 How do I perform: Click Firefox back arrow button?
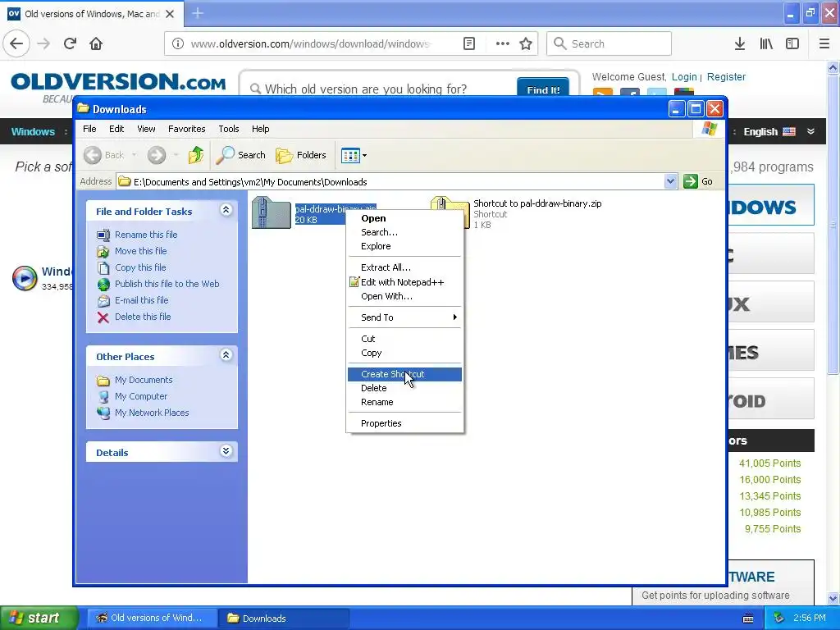click(16, 43)
